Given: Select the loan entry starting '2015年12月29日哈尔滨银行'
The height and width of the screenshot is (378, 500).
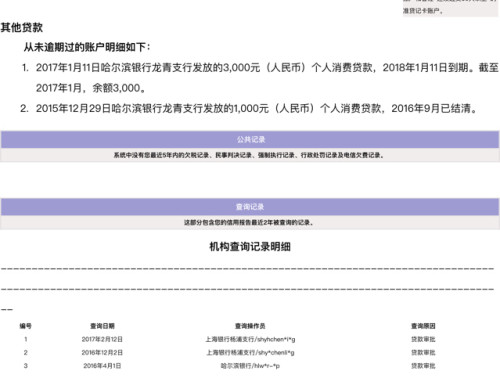Looking at the screenshot, I should [x=249, y=108].
